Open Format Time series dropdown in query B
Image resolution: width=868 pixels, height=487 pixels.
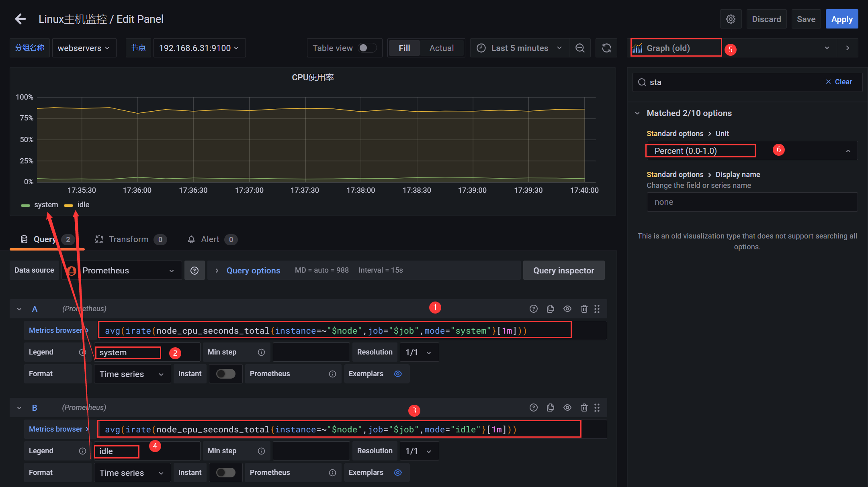[x=132, y=473]
